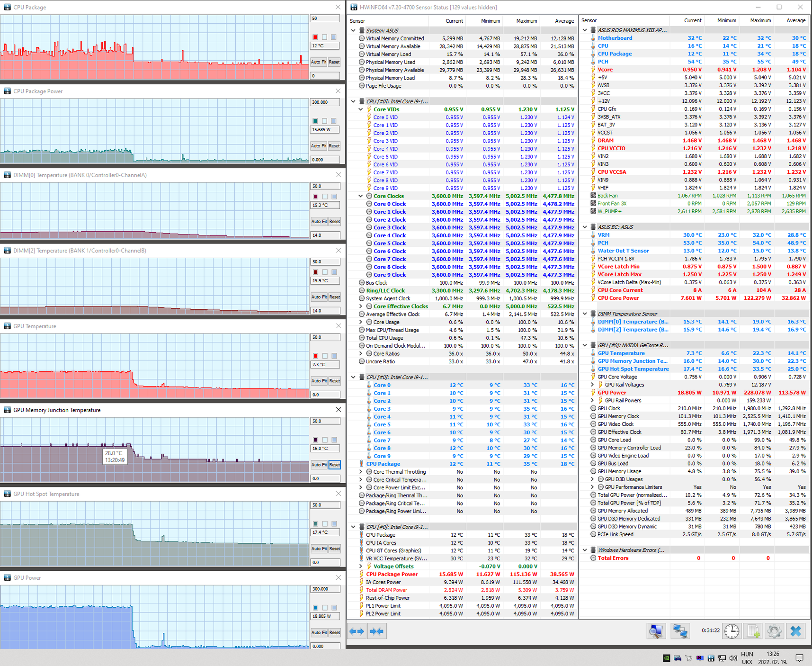Expand the Voltage Offsets node
Screen dimensions: 812x666
(361, 567)
